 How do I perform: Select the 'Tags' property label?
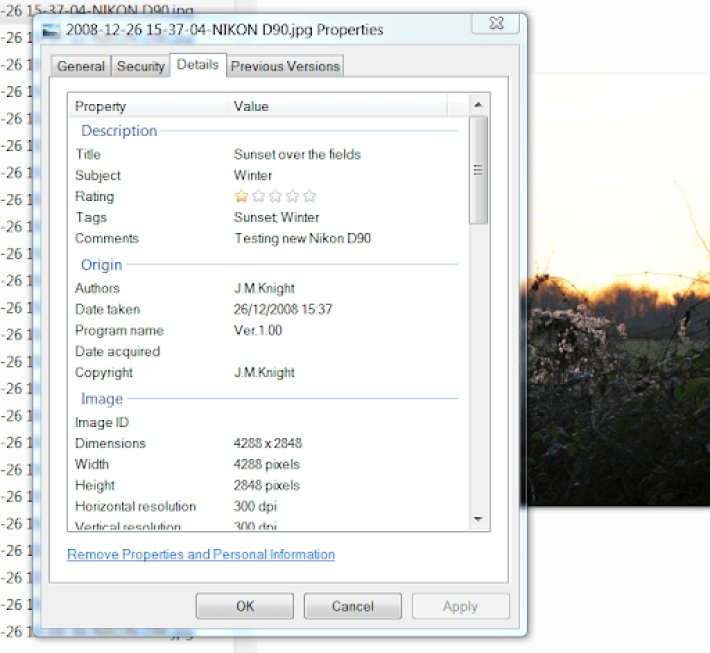point(91,217)
